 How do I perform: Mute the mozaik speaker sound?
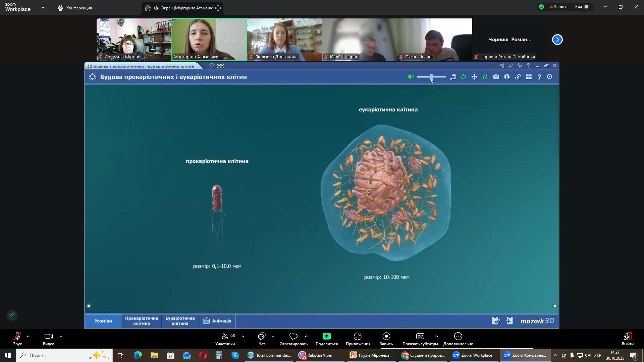[411, 77]
